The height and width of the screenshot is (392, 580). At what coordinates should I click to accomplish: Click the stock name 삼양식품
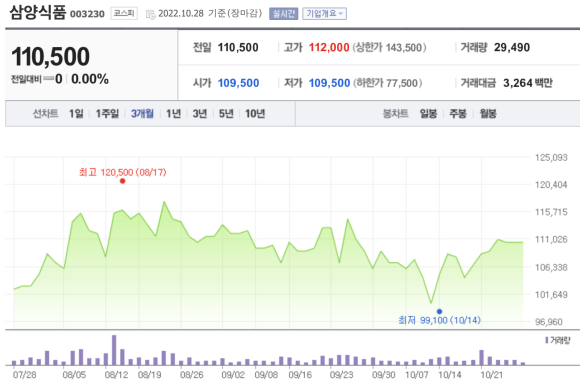pyautogui.click(x=38, y=13)
